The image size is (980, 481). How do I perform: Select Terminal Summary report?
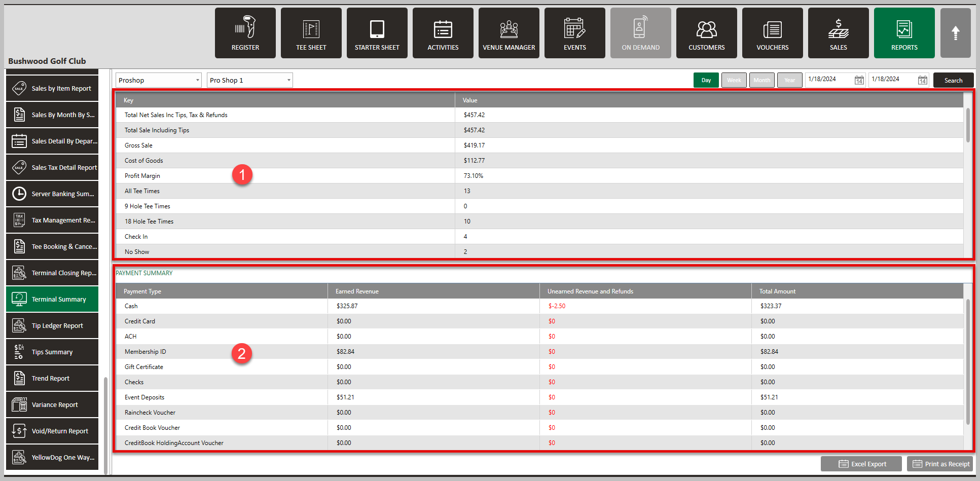[x=52, y=299]
